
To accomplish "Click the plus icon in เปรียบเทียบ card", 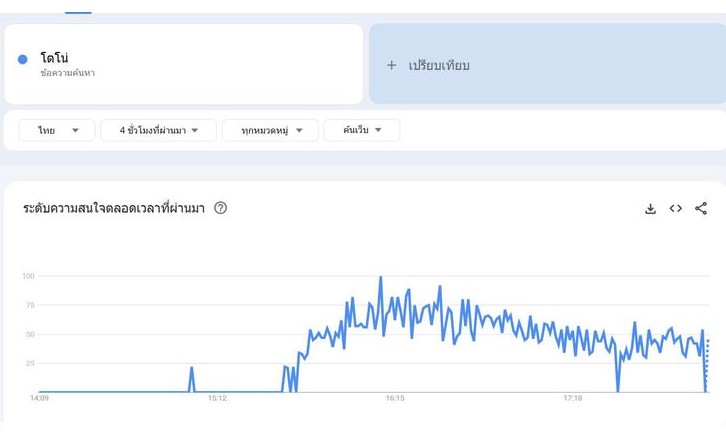I will click(391, 65).
